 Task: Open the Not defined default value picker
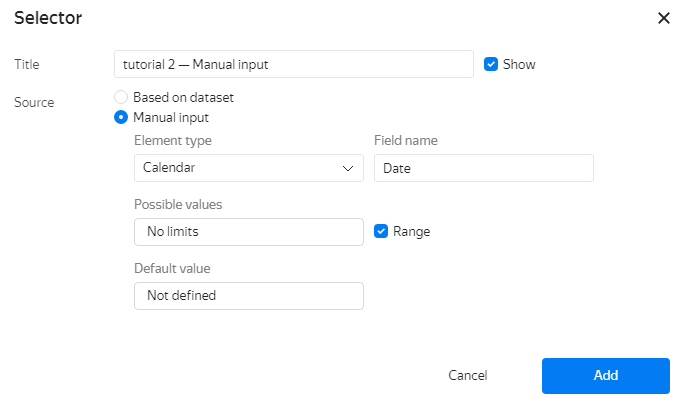[248, 296]
